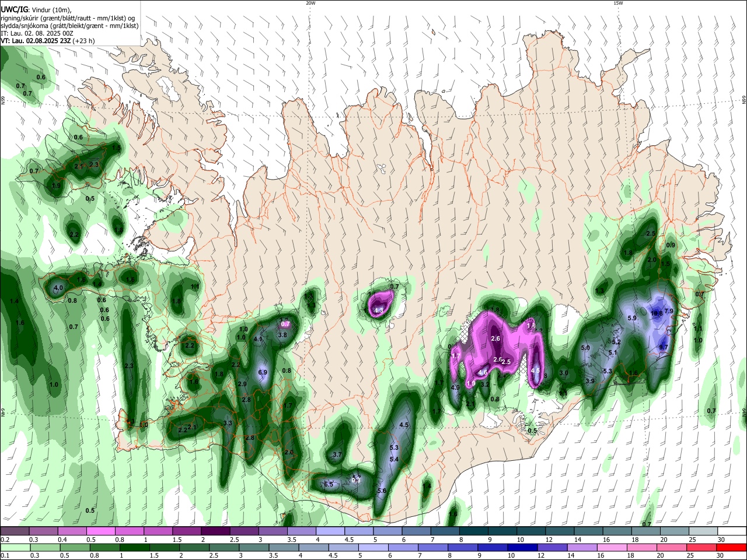The height and width of the screenshot is (560, 747).
Task: Click the 5.4 precipitation value
Action: click(x=394, y=460)
